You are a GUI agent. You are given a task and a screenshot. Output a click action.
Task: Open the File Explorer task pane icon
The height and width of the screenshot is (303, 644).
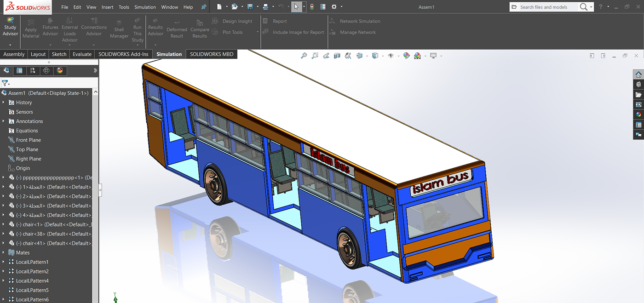[x=638, y=94]
